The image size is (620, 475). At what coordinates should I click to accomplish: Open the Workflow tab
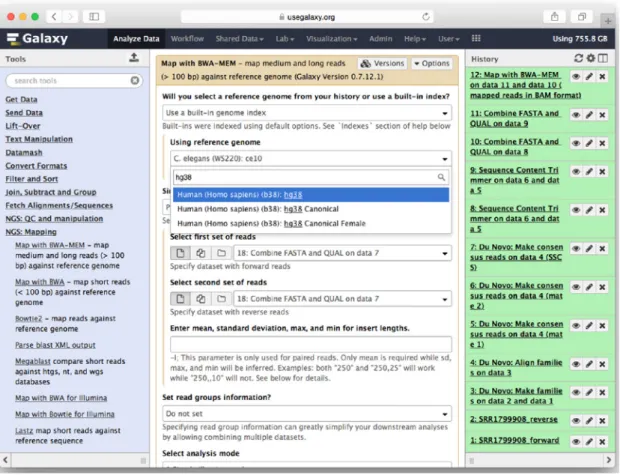click(187, 39)
